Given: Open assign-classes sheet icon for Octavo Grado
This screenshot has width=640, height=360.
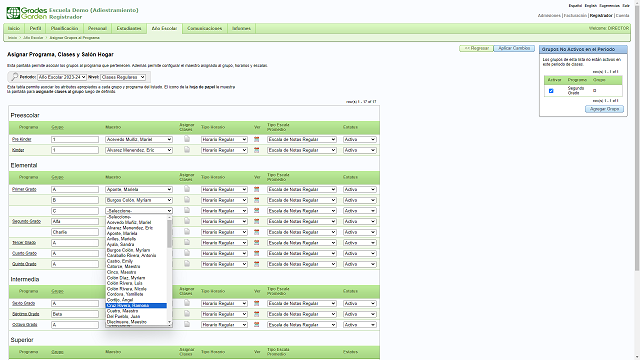Looking at the screenshot, I should (x=187, y=324).
